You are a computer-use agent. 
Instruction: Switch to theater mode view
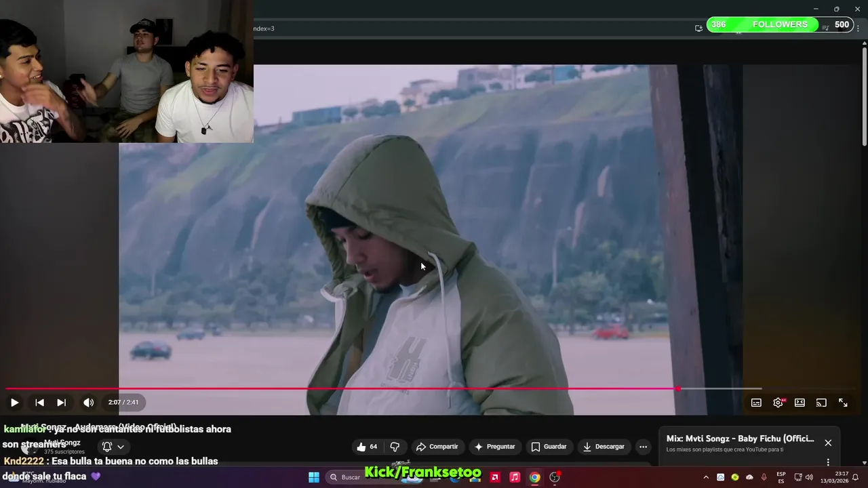[800, 403]
